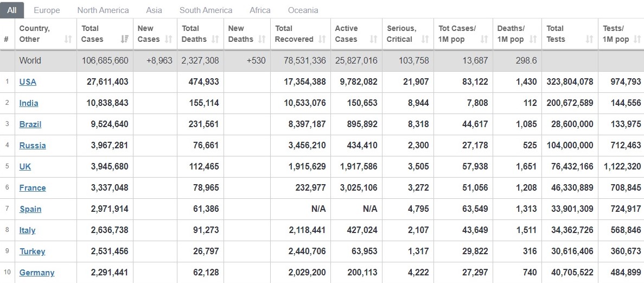Sort by Total Cases column sort icon
This screenshot has width=644, height=283.
tap(125, 39)
